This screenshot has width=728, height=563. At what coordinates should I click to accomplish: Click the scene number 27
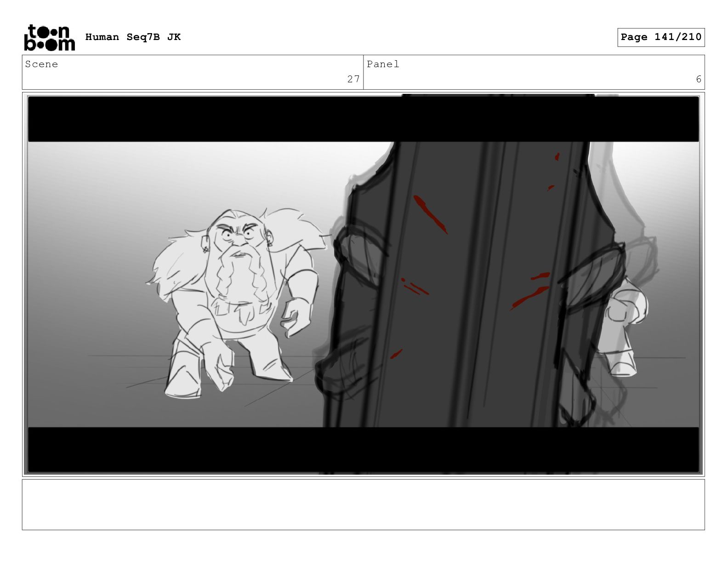(353, 79)
